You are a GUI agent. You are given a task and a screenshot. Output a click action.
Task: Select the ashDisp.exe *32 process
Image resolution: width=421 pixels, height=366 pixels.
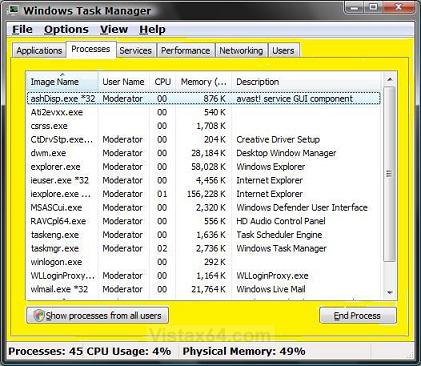(x=203, y=99)
